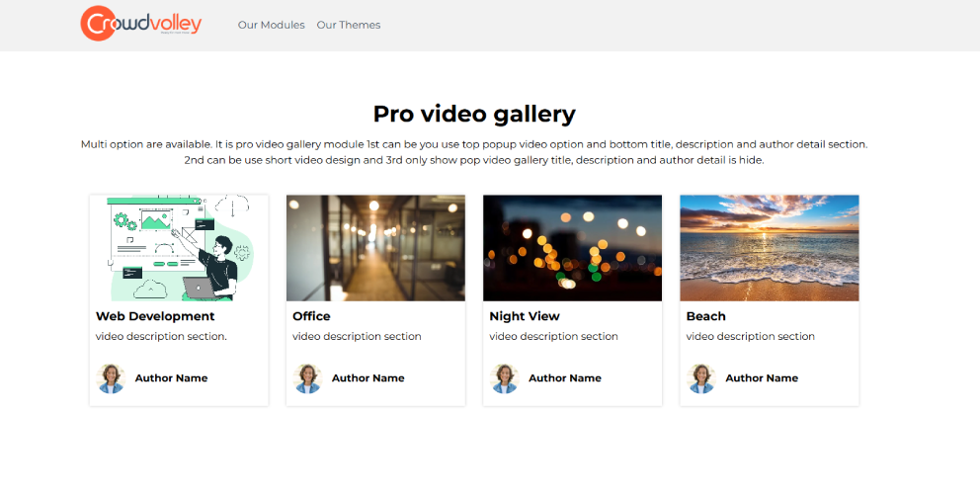Click the Pro video gallery heading
Screen dimensions: 980x498
474,114
